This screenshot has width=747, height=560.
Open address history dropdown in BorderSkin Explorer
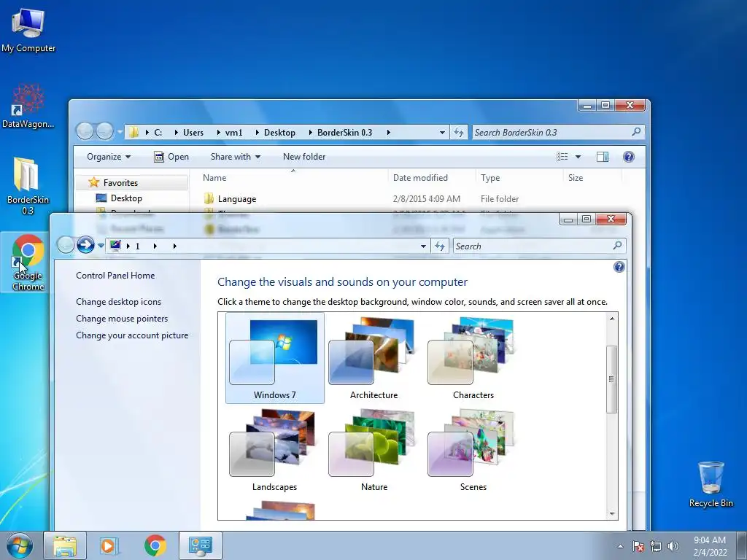[x=442, y=133]
